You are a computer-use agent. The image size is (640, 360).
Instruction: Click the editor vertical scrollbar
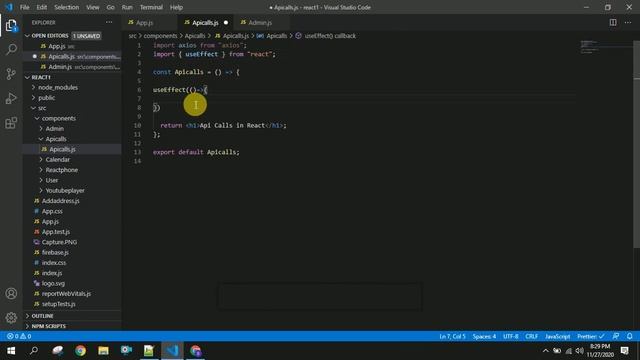tap(636, 144)
